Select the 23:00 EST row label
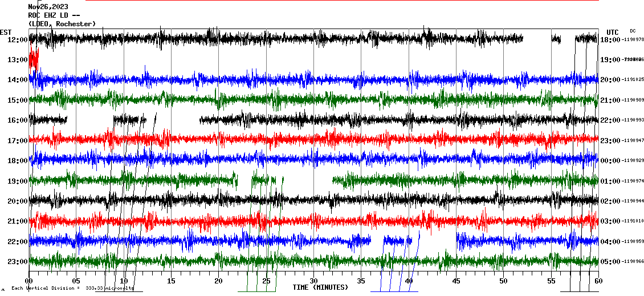The width and height of the screenshot is (644, 296). tap(18, 262)
